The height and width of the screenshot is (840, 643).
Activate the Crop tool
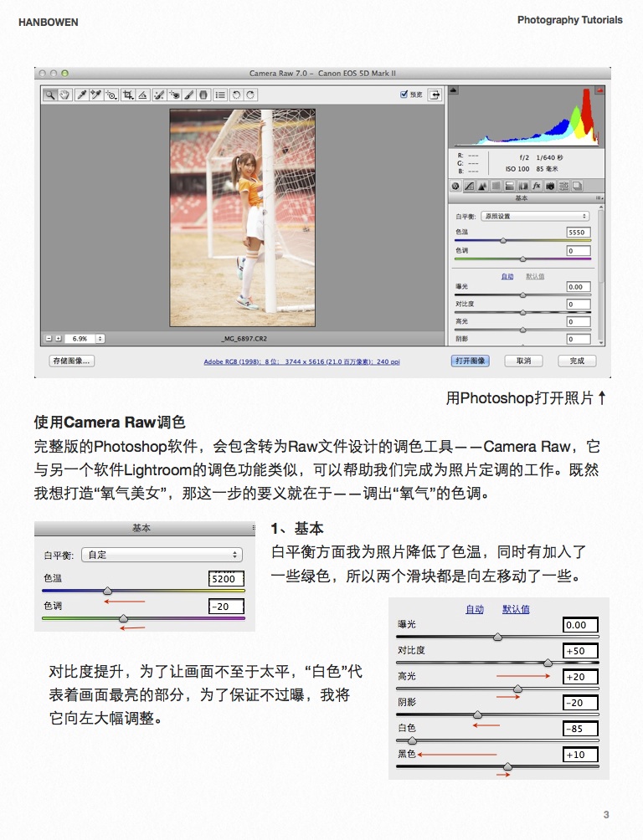coord(128,95)
